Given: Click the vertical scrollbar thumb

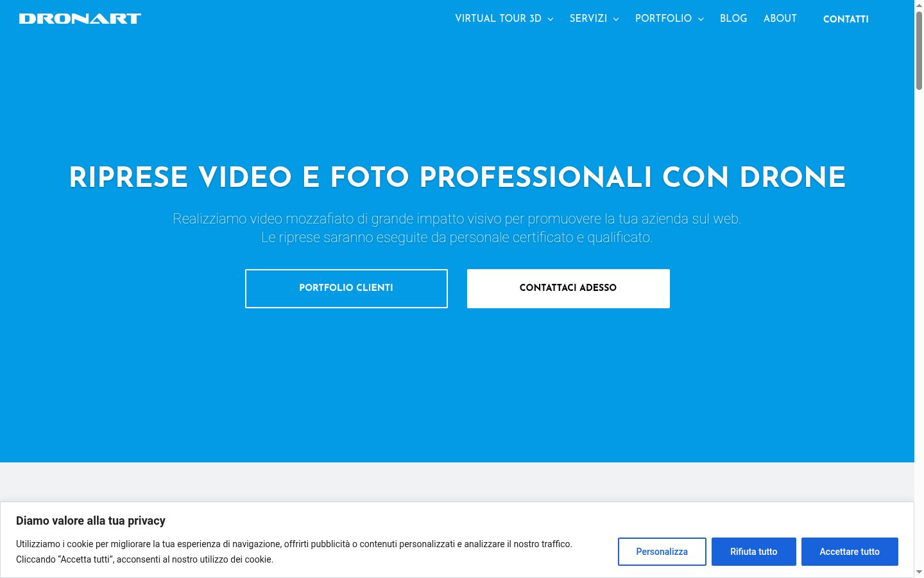Looking at the screenshot, I should 919,50.
